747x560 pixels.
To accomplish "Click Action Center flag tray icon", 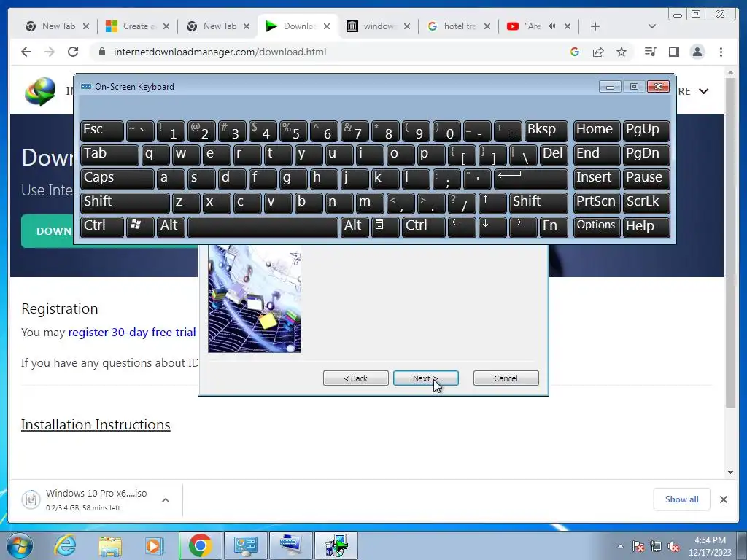I will 638,546.
